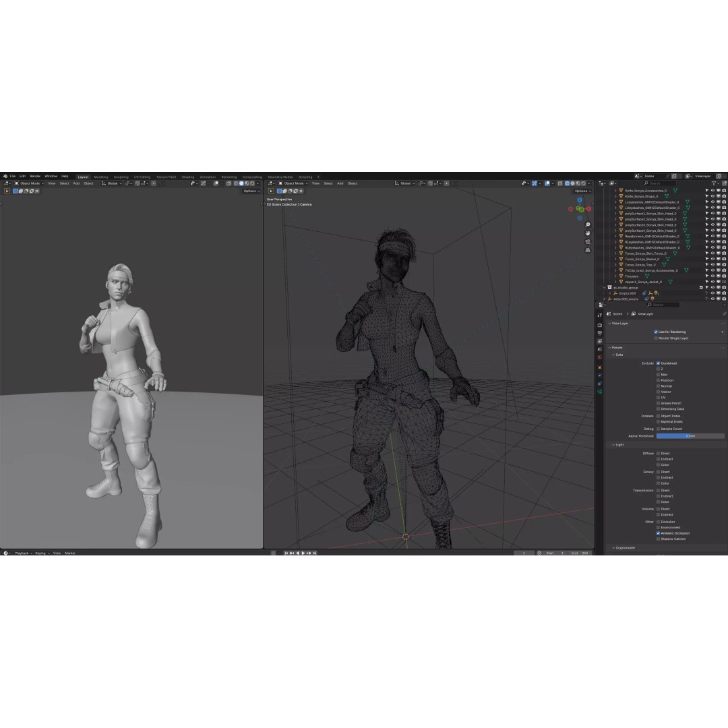
Task: Open the Object Constraints properties tab icon
Action: [600, 384]
